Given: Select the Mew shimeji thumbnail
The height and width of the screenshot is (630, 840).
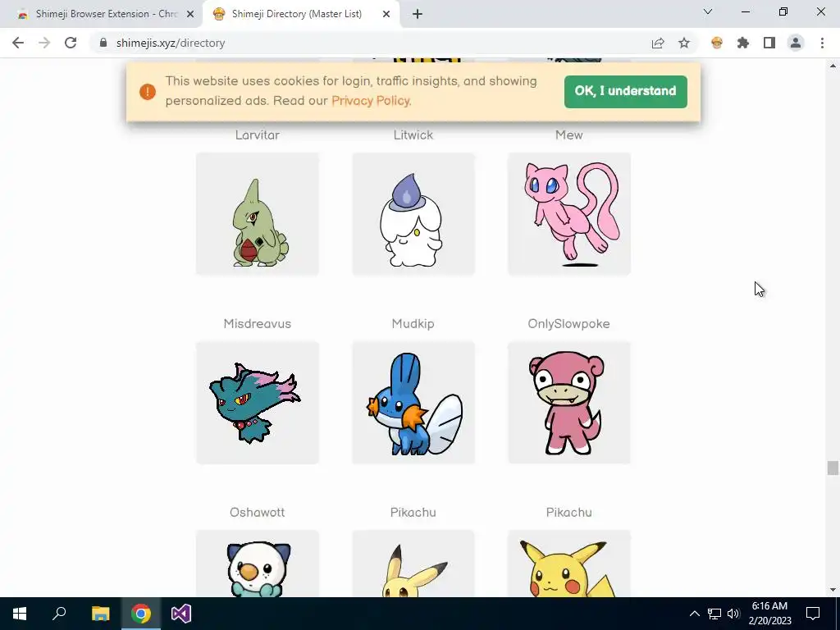Looking at the screenshot, I should click(569, 214).
